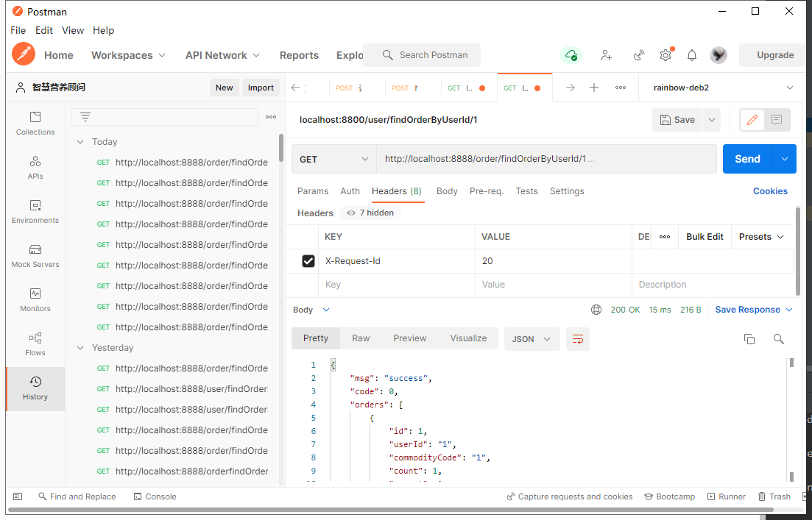
Task: Open the response Body dropdown
Action: tap(311, 310)
